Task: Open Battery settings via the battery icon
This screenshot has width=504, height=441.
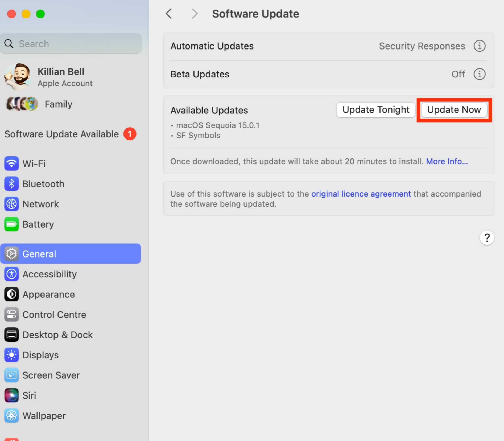Action: [11, 224]
